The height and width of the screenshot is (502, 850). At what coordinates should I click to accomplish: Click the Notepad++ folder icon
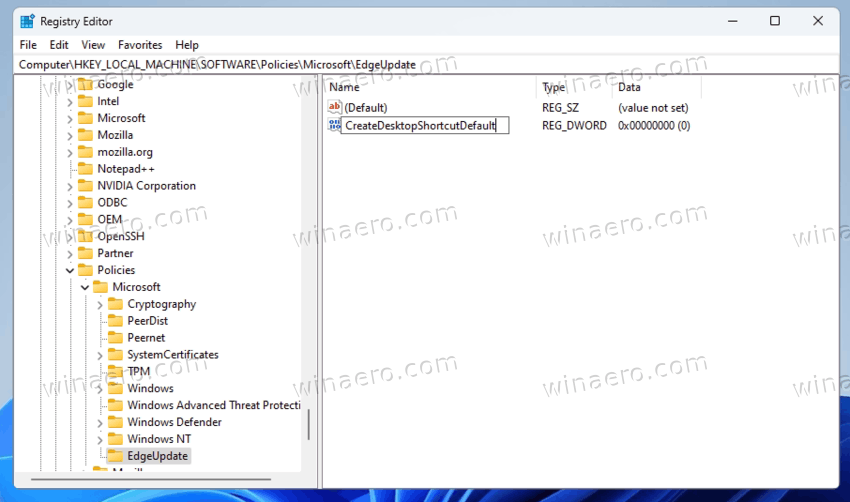tap(86, 169)
